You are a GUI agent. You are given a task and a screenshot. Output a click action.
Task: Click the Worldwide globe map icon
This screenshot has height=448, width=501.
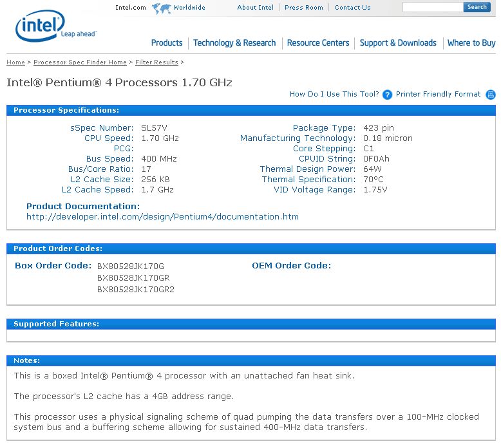click(x=161, y=8)
